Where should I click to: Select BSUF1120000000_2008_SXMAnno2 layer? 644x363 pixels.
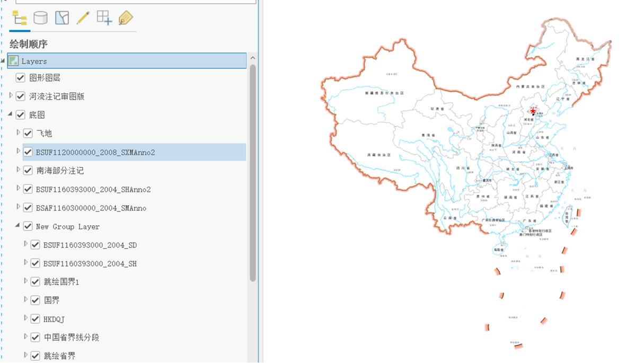point(95,153)
